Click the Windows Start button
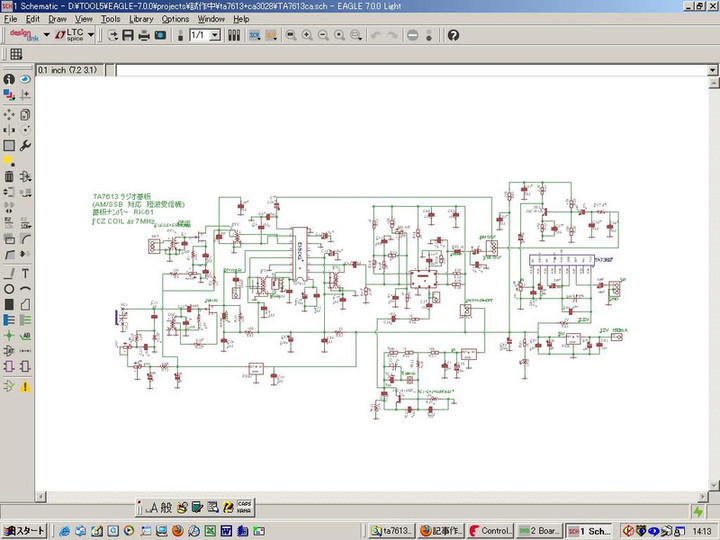The image size is (720, 540). click(24, 530)
